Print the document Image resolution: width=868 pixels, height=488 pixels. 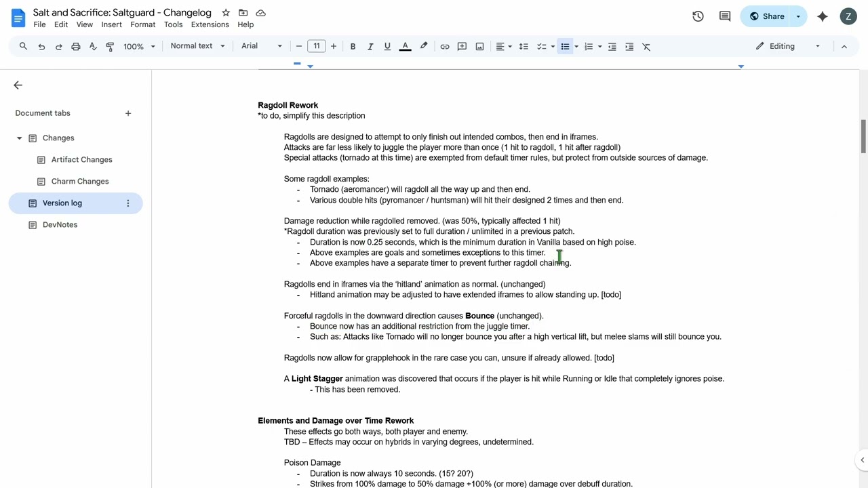pos(76,46)
